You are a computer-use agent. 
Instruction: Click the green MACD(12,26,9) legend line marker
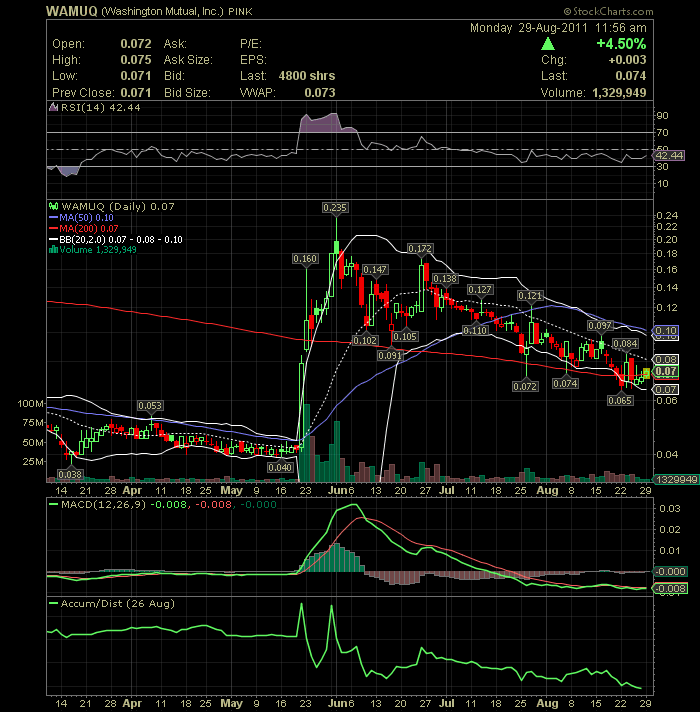(x=54, y=504)
